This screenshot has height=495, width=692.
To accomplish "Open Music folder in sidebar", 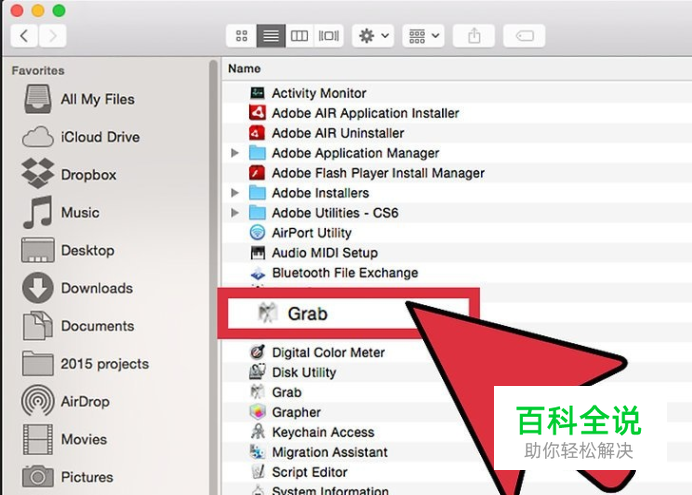I will pyautogui.click(x=61, y=213).
